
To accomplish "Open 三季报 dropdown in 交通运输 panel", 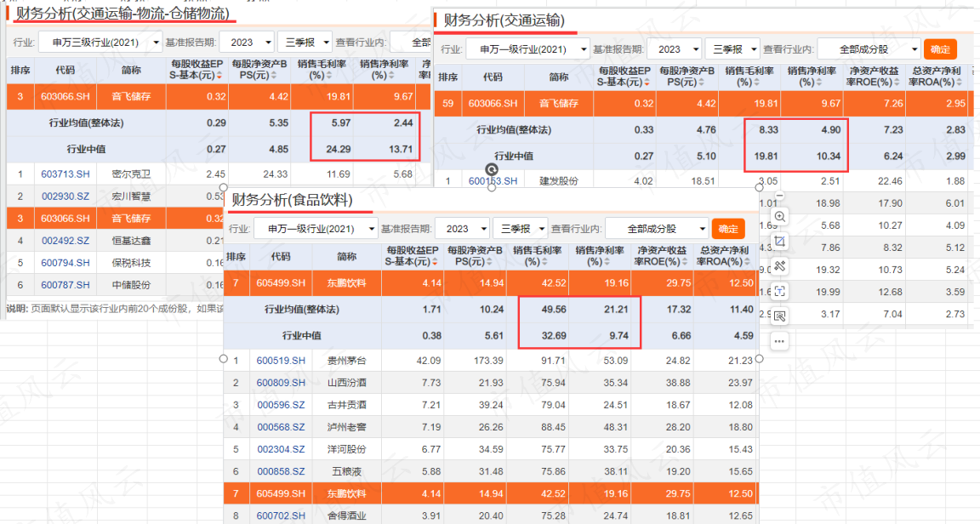I will click(732, 49).
